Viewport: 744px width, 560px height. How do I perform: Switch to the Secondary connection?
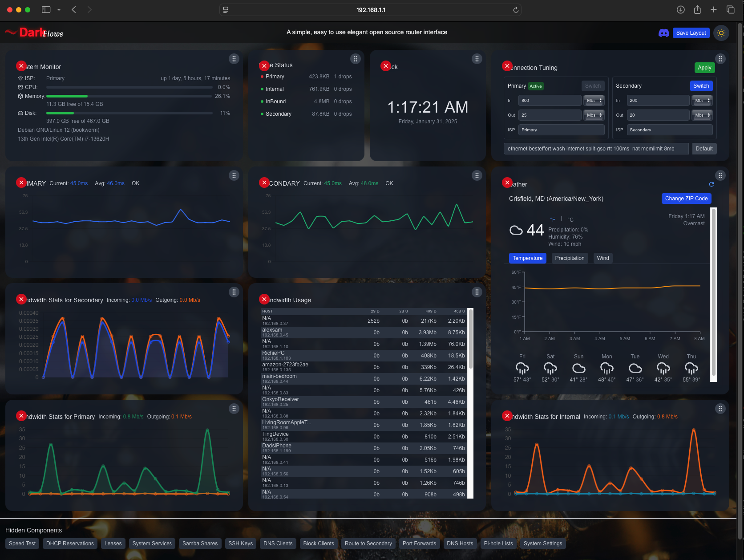click(x=701, y=86)
